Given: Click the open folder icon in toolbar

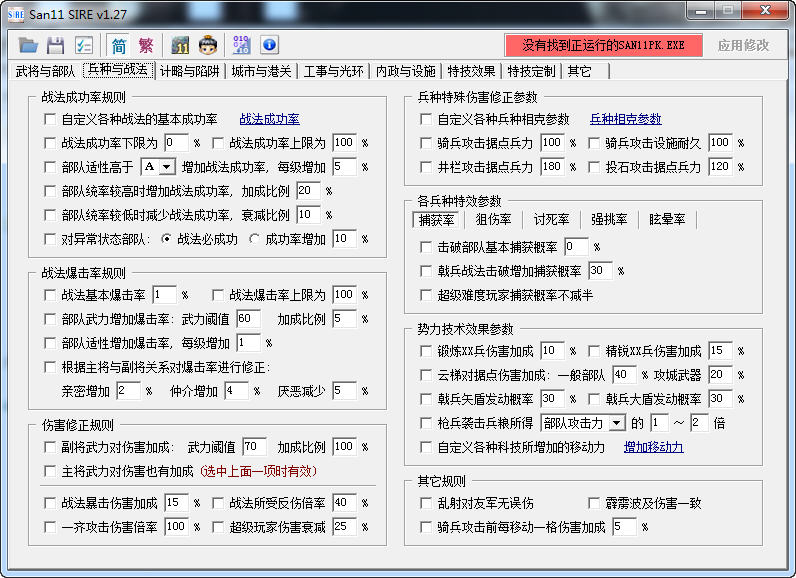Looking at the screenshot, I should (28, 46).
